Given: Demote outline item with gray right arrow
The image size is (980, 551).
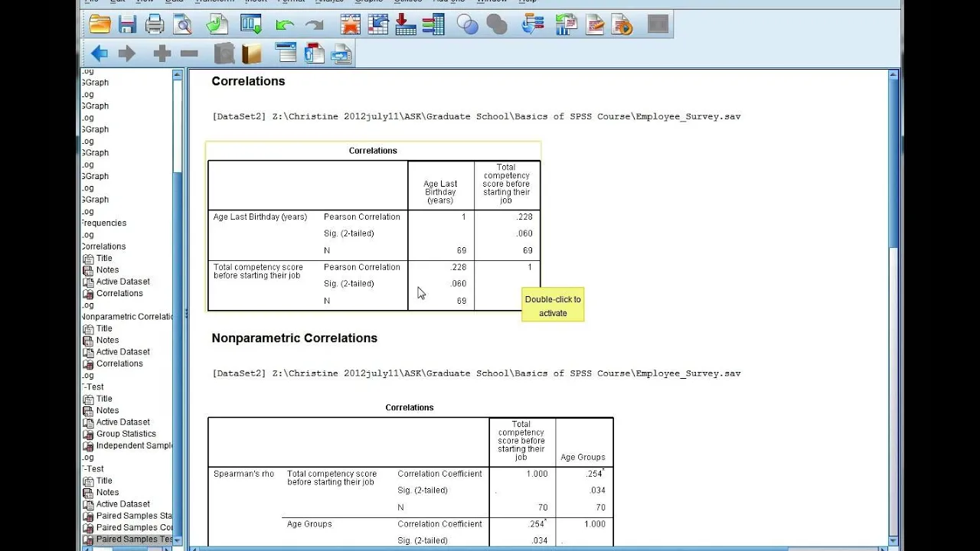Looking at the screenshot, I should point(126,54).
